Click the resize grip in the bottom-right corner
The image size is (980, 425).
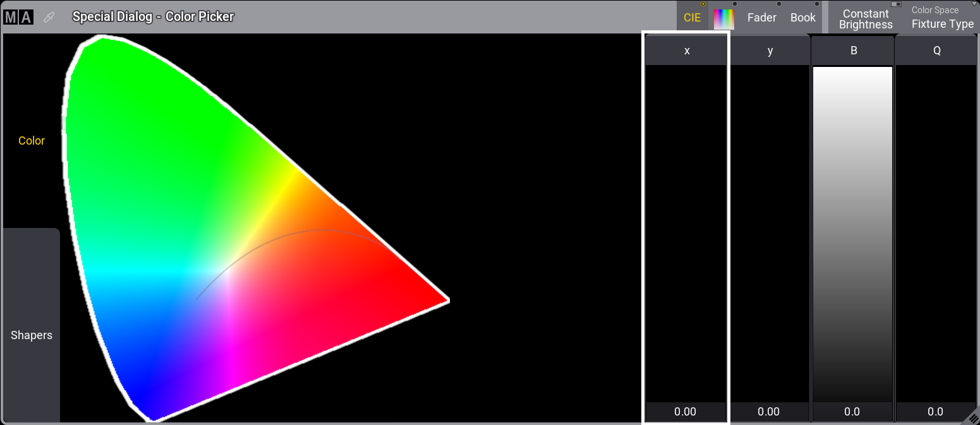click(973, 418)
